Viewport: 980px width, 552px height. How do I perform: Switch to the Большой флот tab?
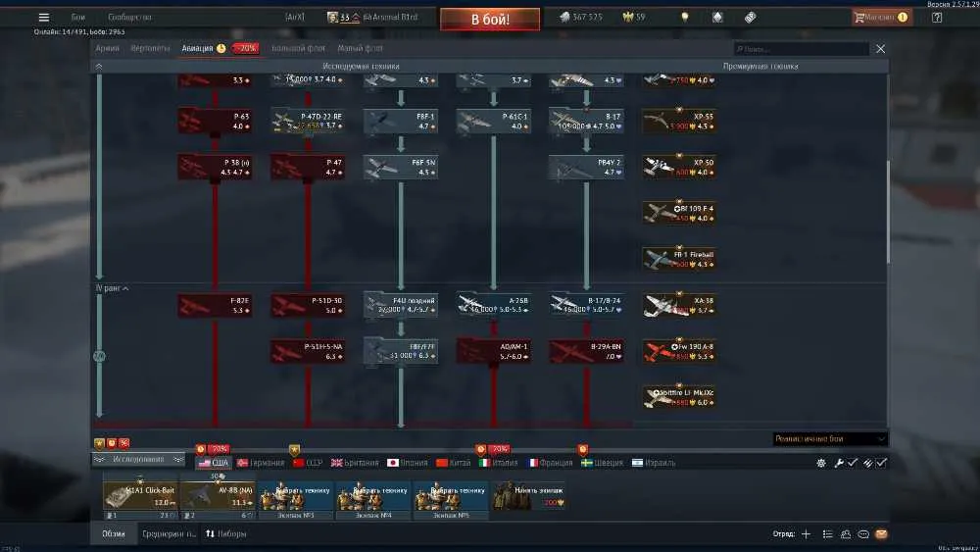point(298,48)
